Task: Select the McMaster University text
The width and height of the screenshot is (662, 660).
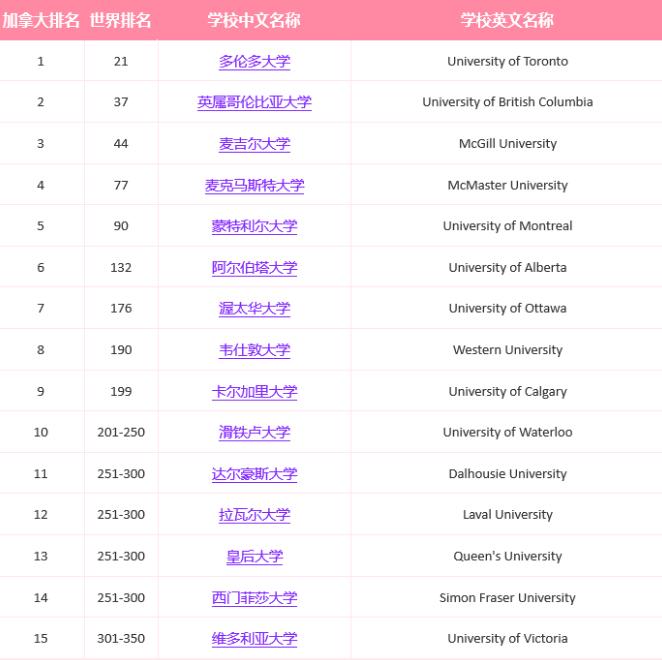Action: tap(507, 185)
